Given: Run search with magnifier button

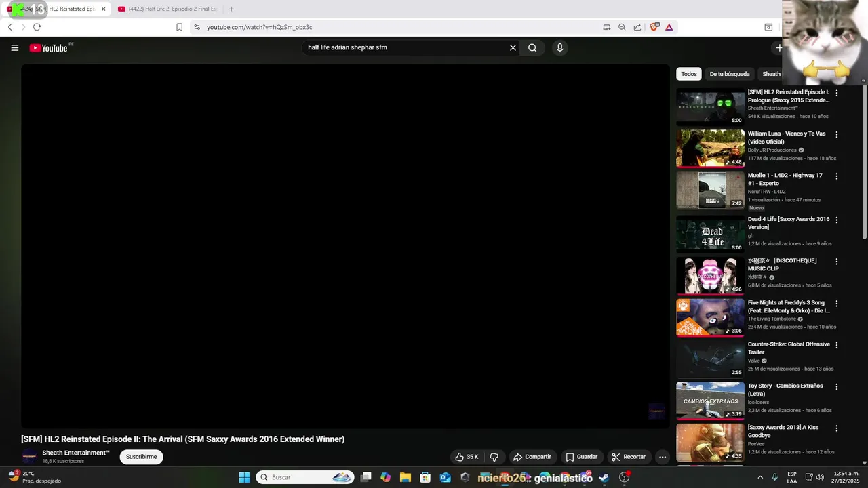Looking at the screenshot, I should click(532, 48).
